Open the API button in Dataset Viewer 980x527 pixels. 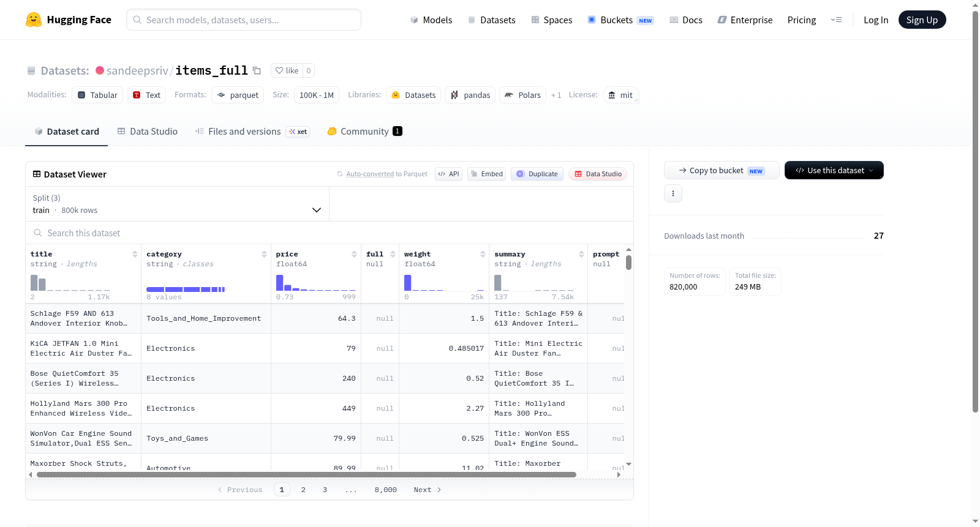tap(448, 174)
